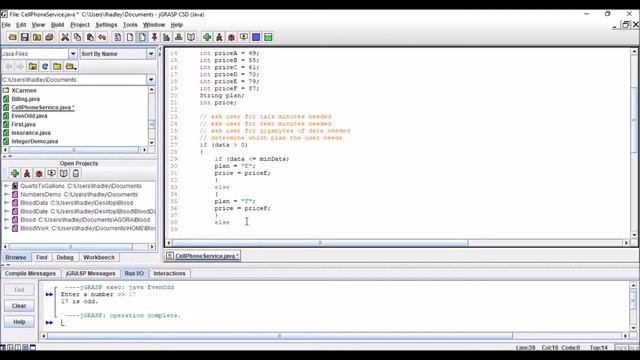640x360 pixels.
Task: Open the Project menu
Action: 80,25
